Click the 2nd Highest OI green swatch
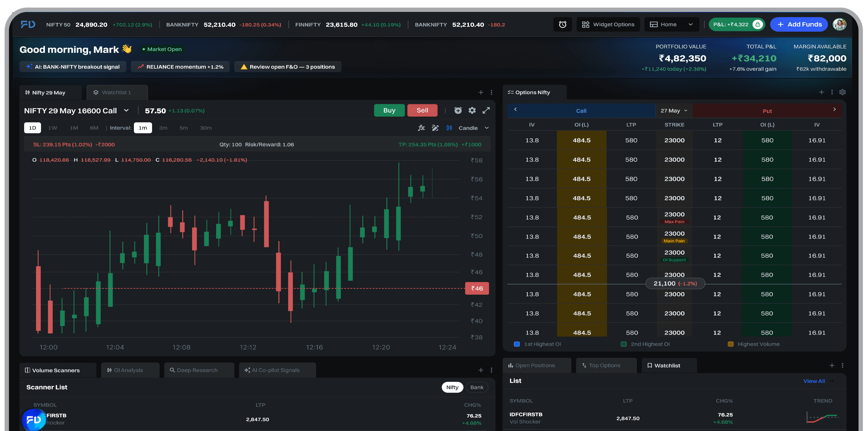This screenshot has height=431, width=868. pyautogui.click(x=624, y=344)
